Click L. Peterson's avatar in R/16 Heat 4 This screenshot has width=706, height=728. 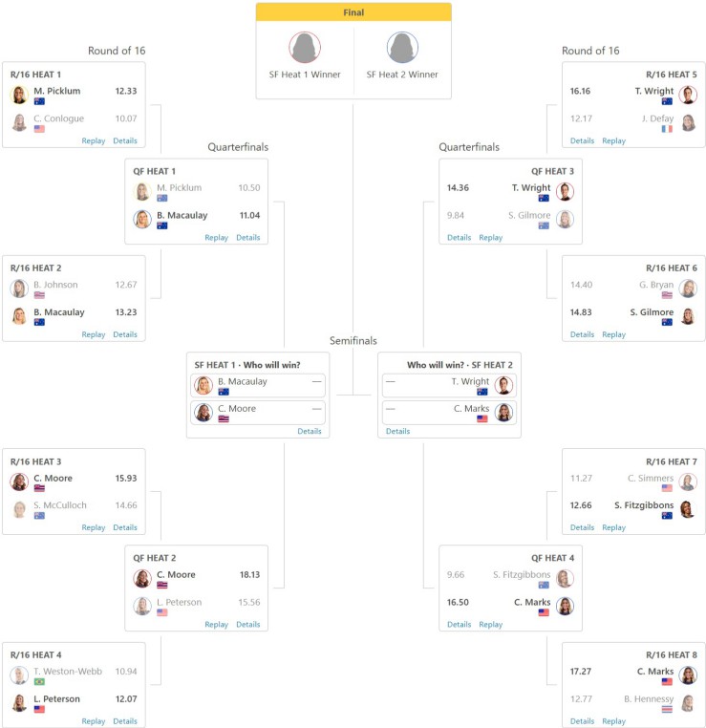coord(19,702)
